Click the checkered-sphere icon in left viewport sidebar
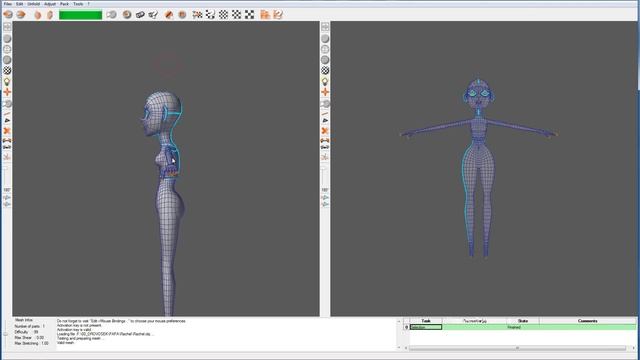The width and height of the screenshot is (640, 360). click(x=7, y=71)
